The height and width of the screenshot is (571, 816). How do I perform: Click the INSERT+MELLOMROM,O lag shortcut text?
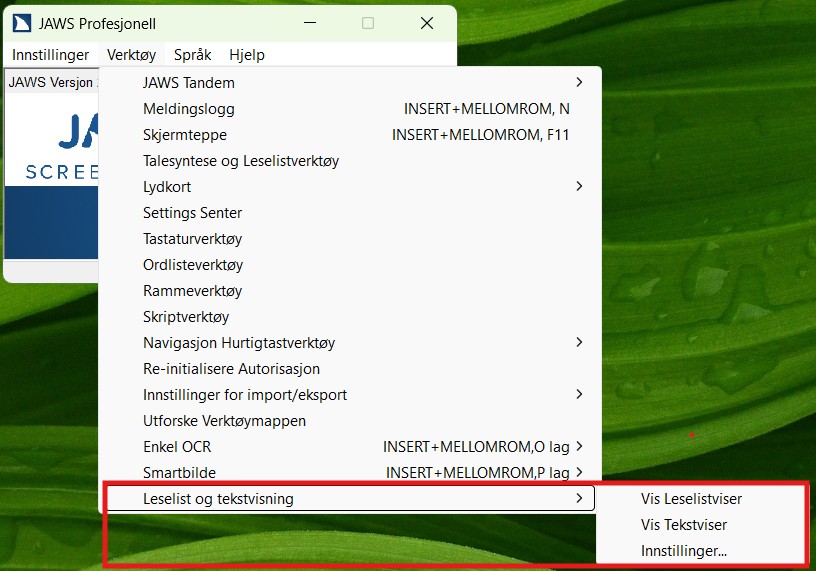(x=476, y=447)
